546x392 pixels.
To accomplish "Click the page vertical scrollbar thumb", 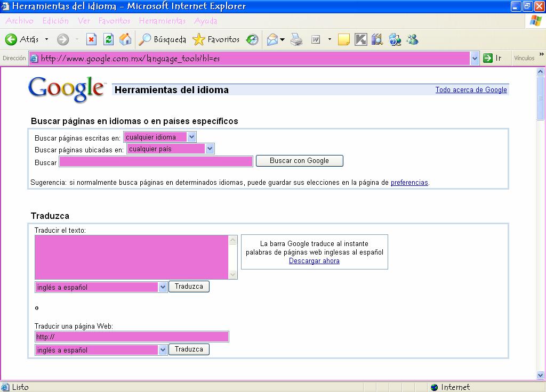I will (541, 98).
